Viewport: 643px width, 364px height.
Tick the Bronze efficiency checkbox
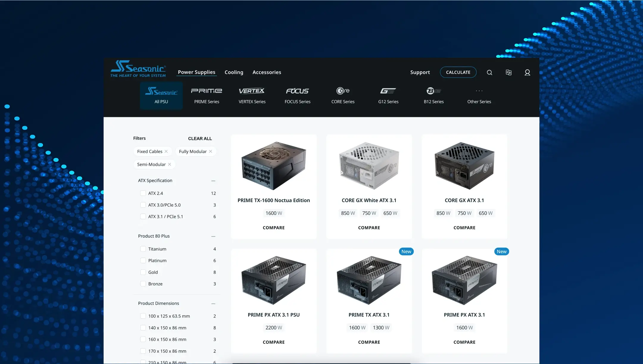[143, 284]
